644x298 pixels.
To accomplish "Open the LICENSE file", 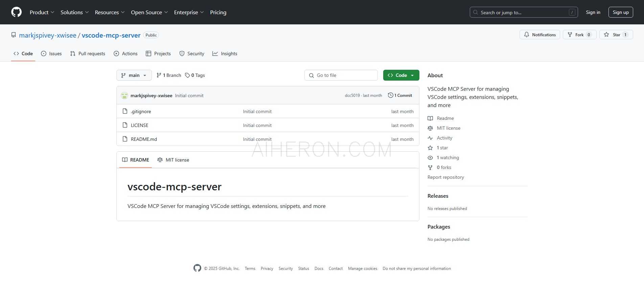I will [139, 125].
